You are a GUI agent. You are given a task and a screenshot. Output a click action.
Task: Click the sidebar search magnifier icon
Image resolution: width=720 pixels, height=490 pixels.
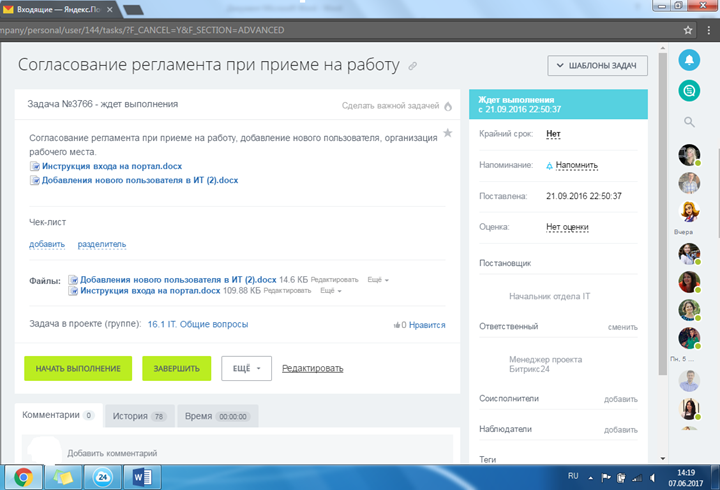(689, 122)
